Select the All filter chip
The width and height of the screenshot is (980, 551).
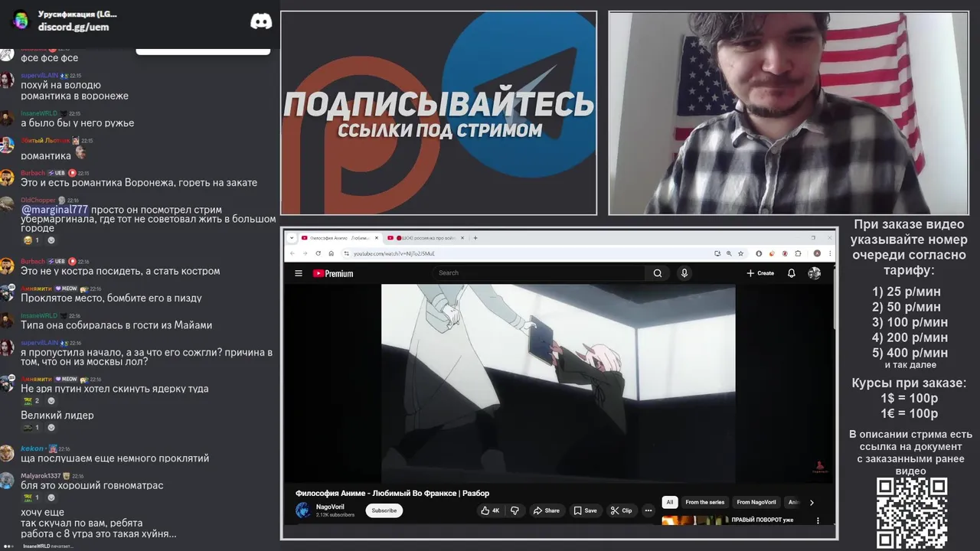click(670, 502)
